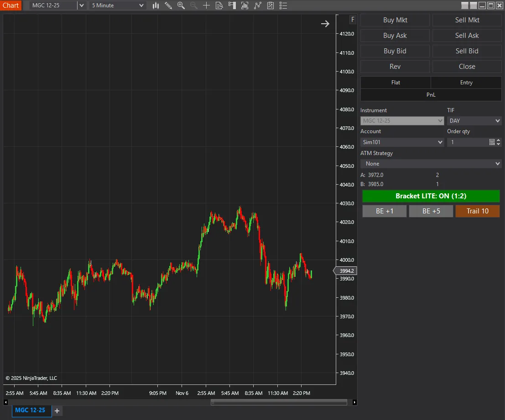This screenshot has width=505, height=420.
Task: Open the data series icon
Action: (245, 5)
